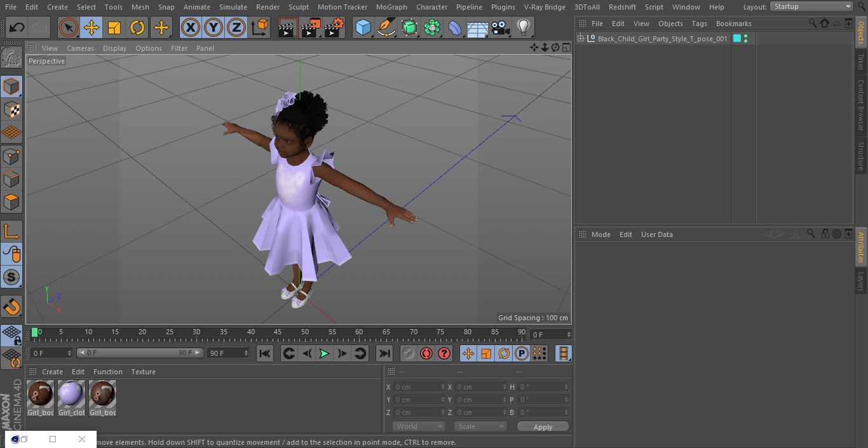The height and width of the screenshot is (448, 868).
Task: Toggle Enable Snap magnet icon
Action: pos(11,307)
